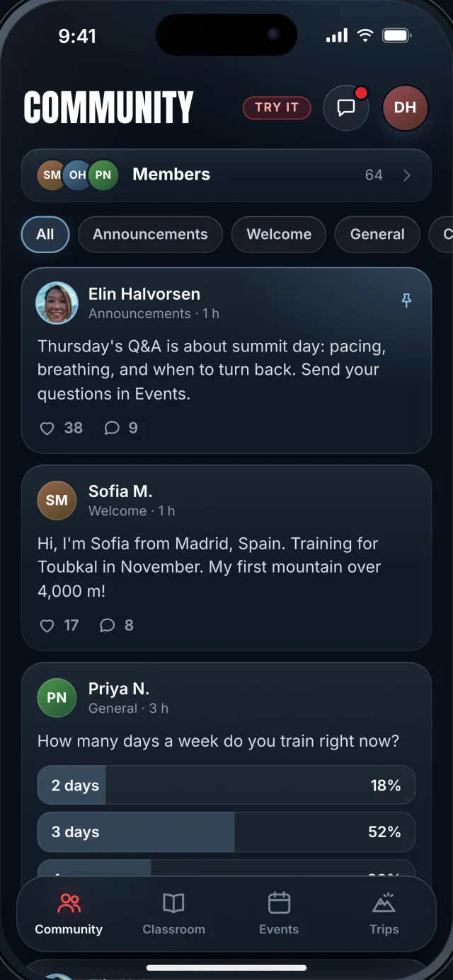
Task: Open the Members row showing 64
Action: click(226, 175)
